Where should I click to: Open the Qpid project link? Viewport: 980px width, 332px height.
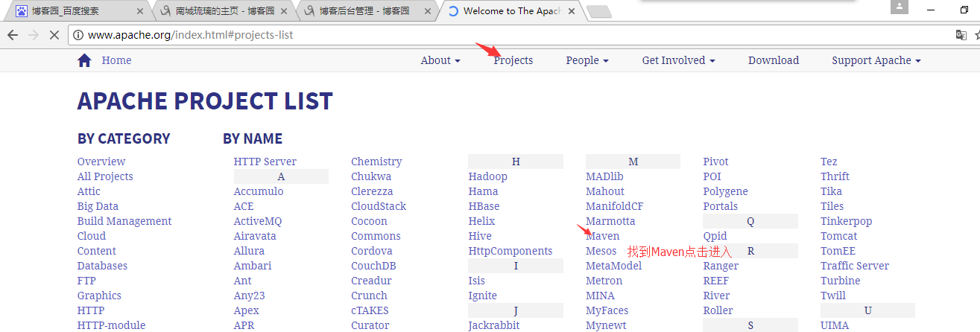click(x=715, y=236)
